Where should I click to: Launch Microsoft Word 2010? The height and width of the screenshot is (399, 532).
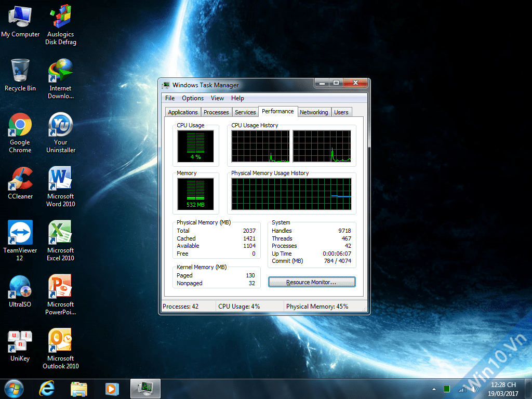[x=60, y=179]
